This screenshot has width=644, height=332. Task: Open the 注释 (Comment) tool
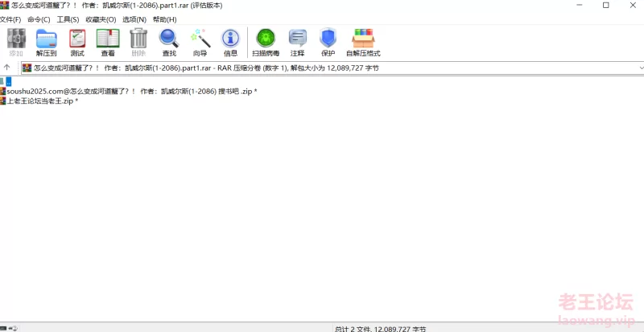pyautogui.click(x=297, y=42)
